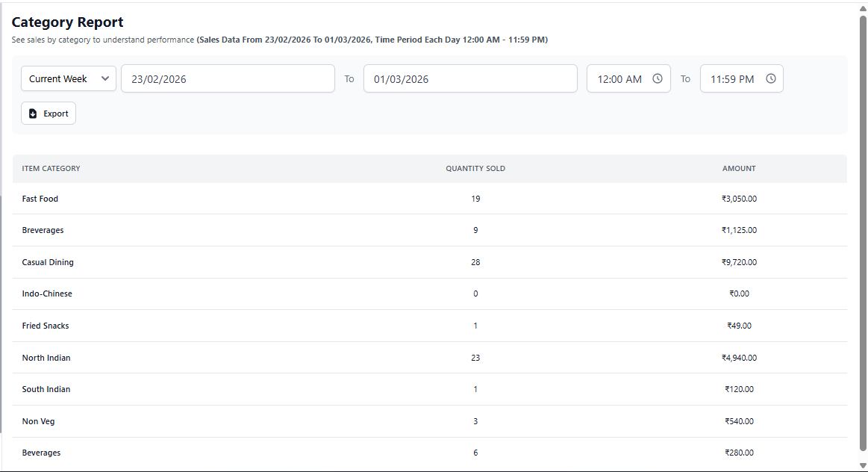
Task: Select the Casual Dining category row
Action: click(48, 262)
